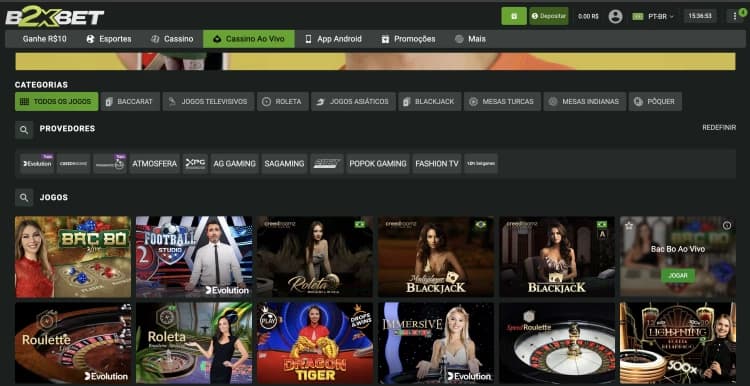Screen dimensions: 750x386
Task: Open the Bac Bo game thumbnail
Action: tap(73, 257)
